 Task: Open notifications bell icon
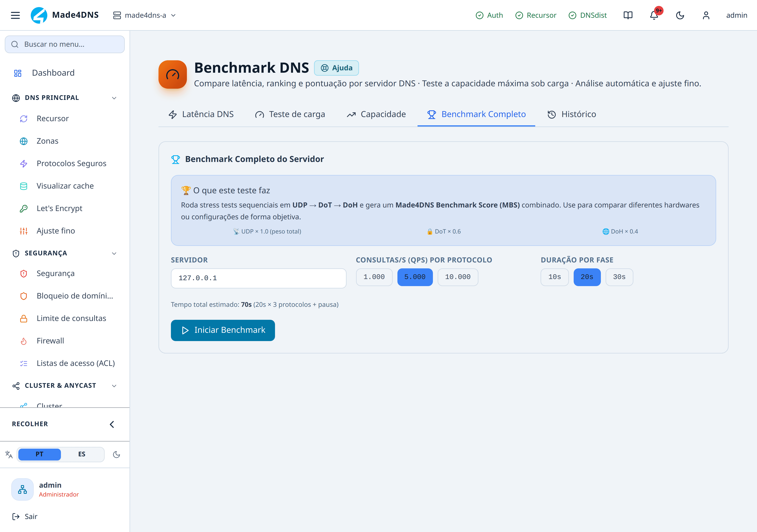tap(654, 15)
